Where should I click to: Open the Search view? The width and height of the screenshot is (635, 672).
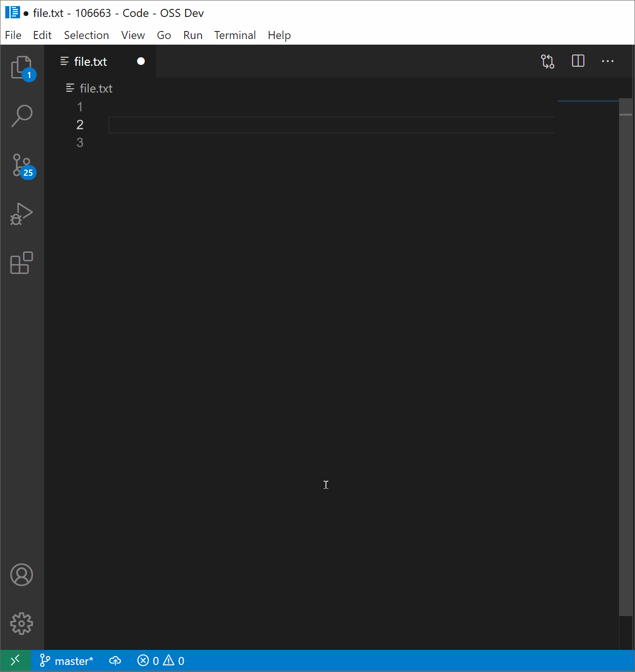pyautogui.click(x=22, y=116)
